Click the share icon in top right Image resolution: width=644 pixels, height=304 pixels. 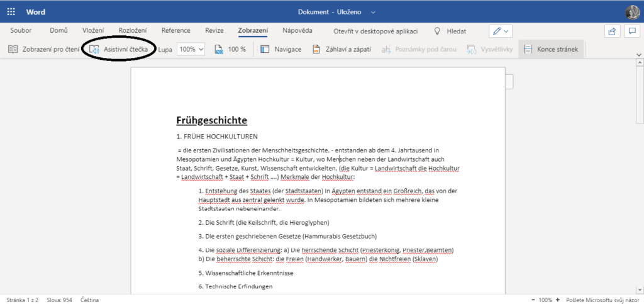click(x=611, y=31)
